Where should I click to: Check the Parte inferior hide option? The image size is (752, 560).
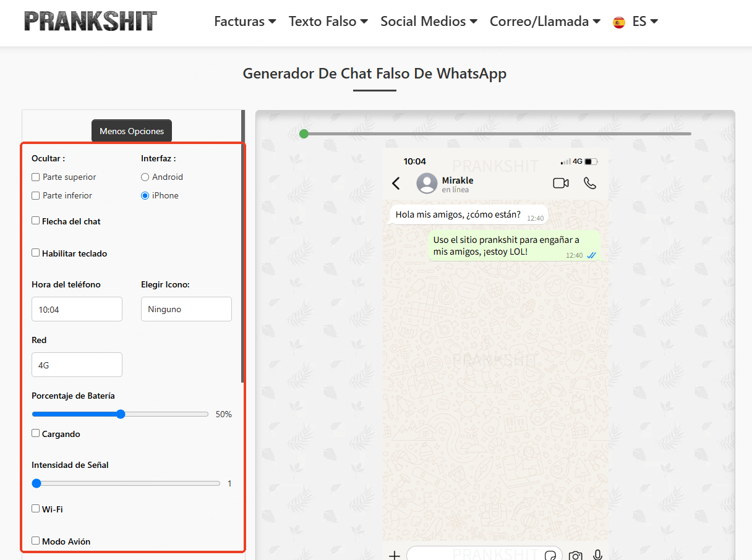pyautogui.click(x=36, y=195)
